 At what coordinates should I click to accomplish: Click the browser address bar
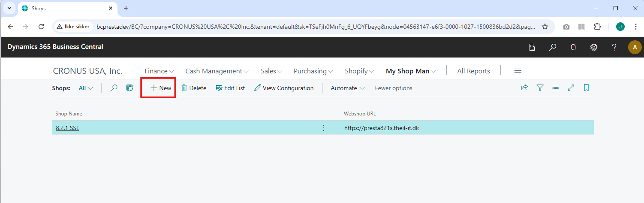coord(315,27)
